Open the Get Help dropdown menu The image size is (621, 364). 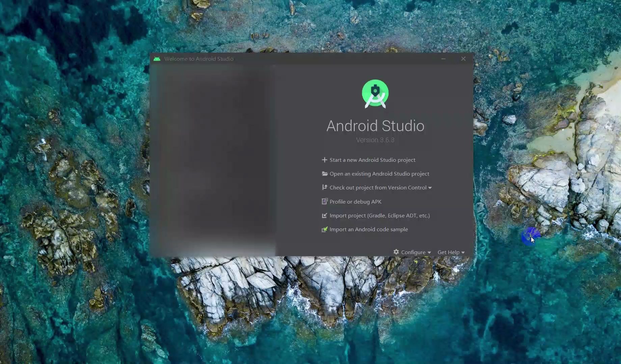[448, 252]
